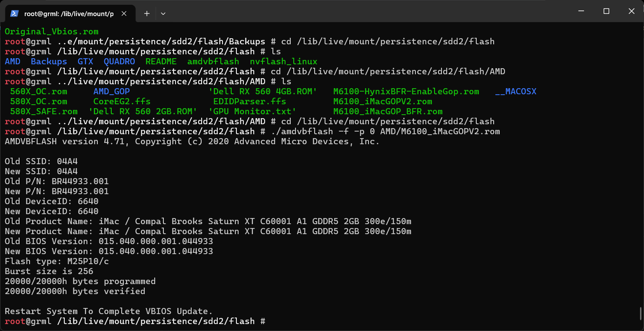
Task: Click the Backups directory name in listing
Action: tap(49, 62)
